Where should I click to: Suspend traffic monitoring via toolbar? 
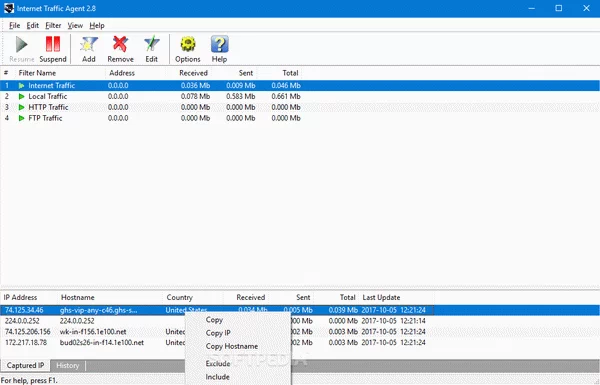pos(53,49)
